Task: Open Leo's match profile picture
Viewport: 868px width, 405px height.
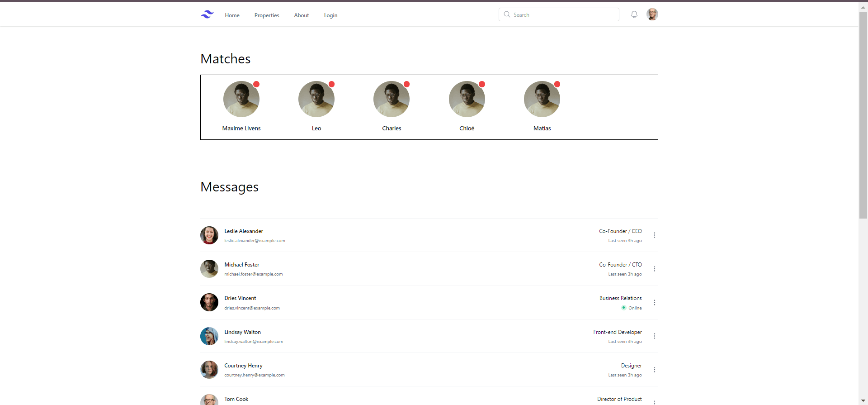Action: tap(316, 99)
